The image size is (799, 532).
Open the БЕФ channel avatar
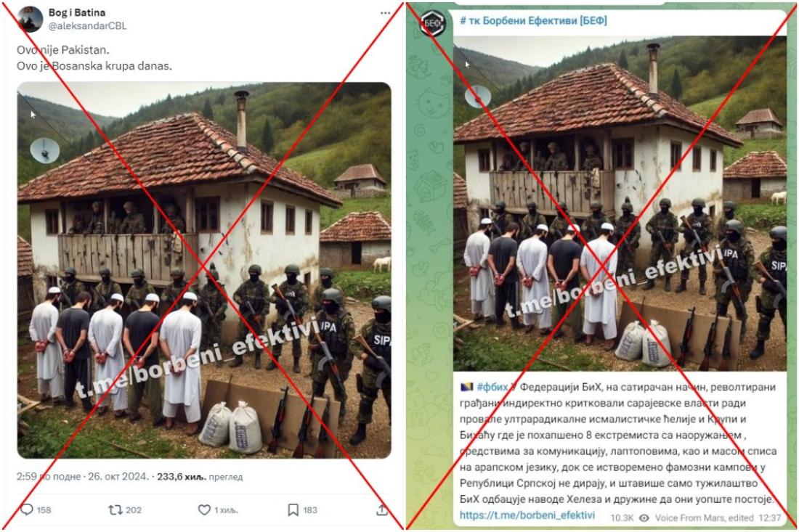(433, 23)
